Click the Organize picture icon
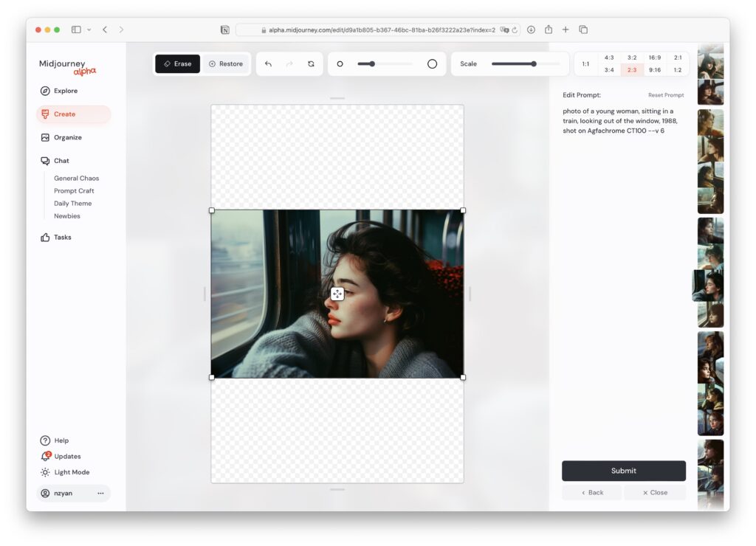 click(x=45, y=137)
